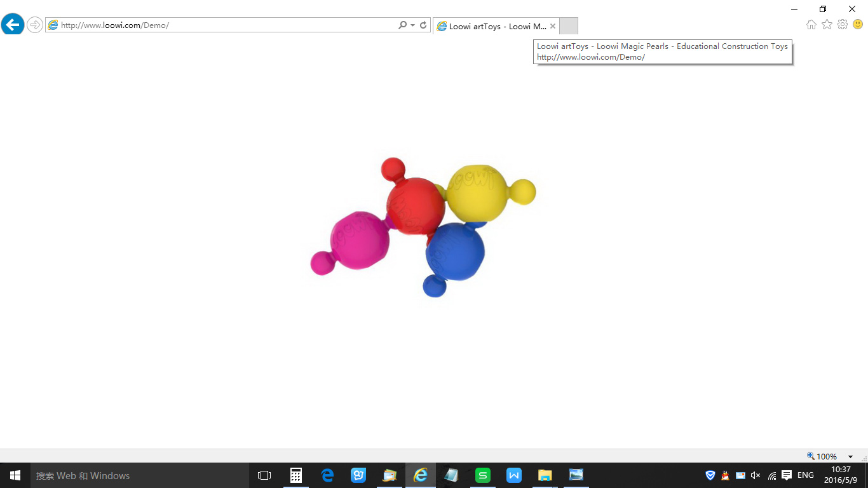Toggle the muted speaker volume icon

pos(756,475)
